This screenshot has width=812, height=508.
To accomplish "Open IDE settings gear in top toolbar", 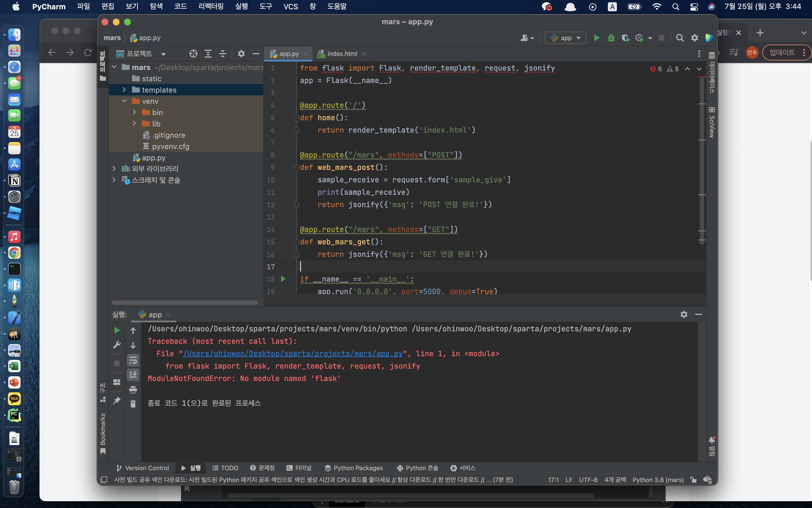I will (x=694, y=38).
